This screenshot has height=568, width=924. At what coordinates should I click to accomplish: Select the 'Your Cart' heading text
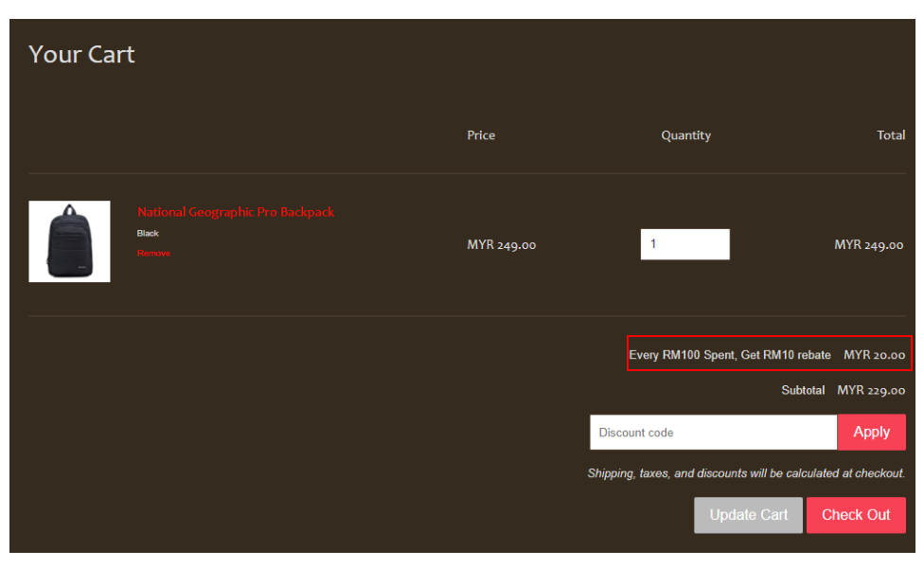click(x=82, y=55)
